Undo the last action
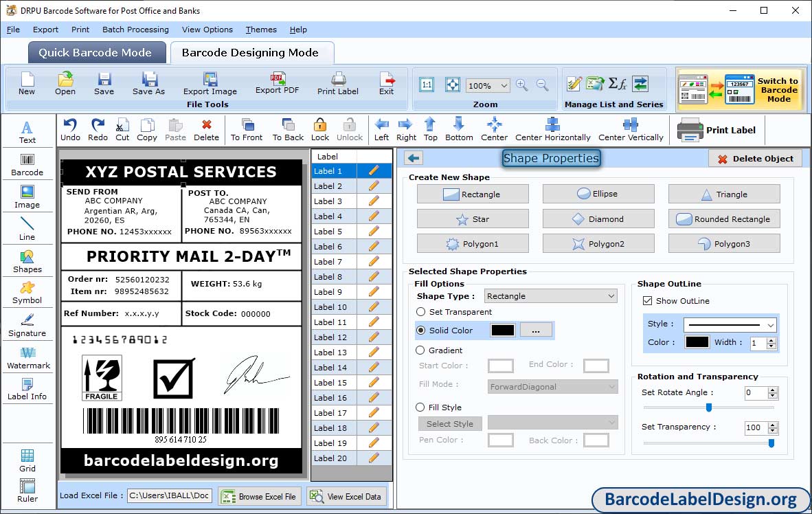 coord(71,130)
